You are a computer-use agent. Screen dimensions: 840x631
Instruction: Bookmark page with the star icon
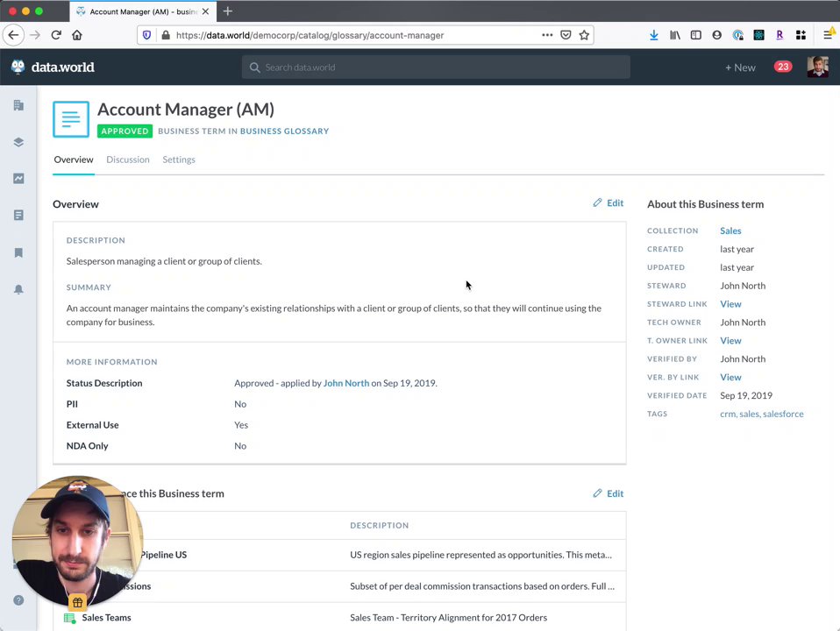point(584,35)
